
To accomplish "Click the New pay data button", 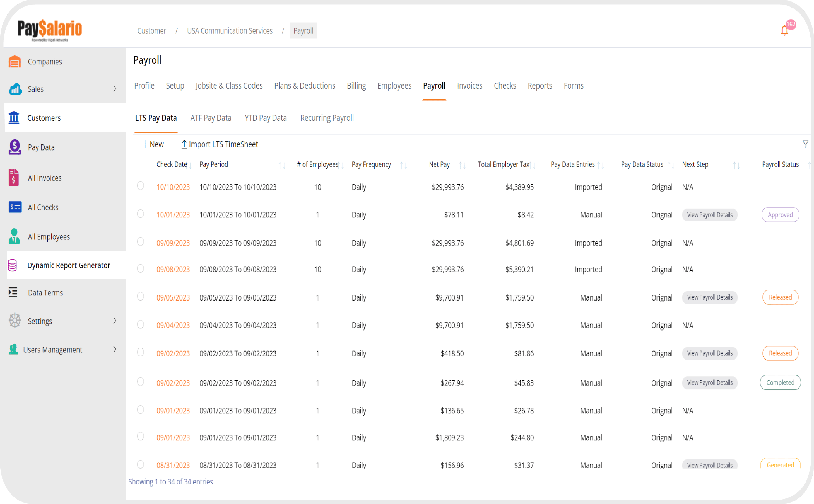I will click(153, 144).
